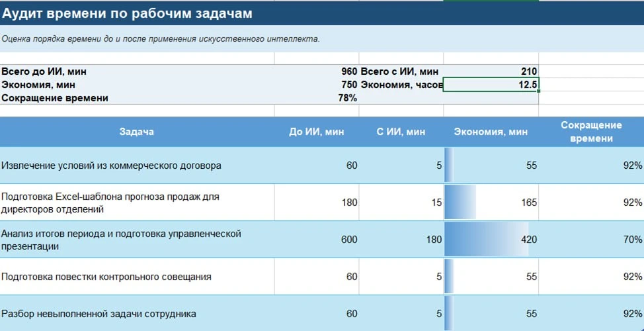Select the savings cell showing 165
Viewport: 644px width, 331px height.
coord(491,203)
